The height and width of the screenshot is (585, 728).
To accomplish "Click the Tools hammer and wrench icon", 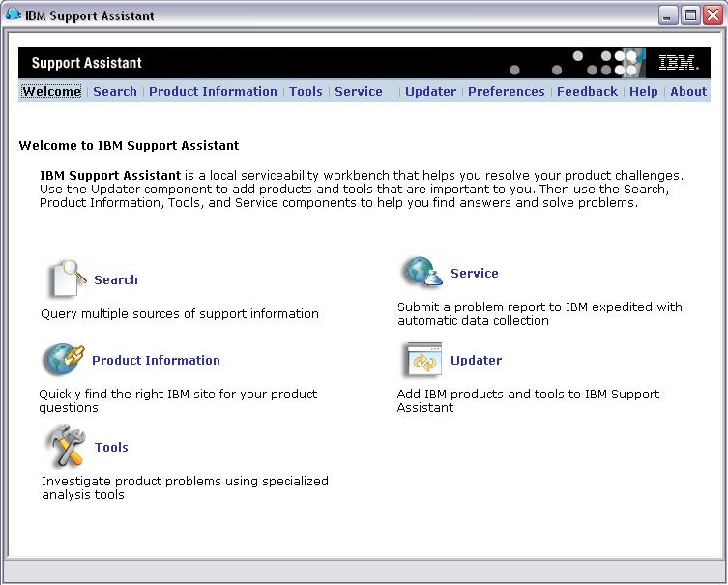I will click(x=66, y=446).
